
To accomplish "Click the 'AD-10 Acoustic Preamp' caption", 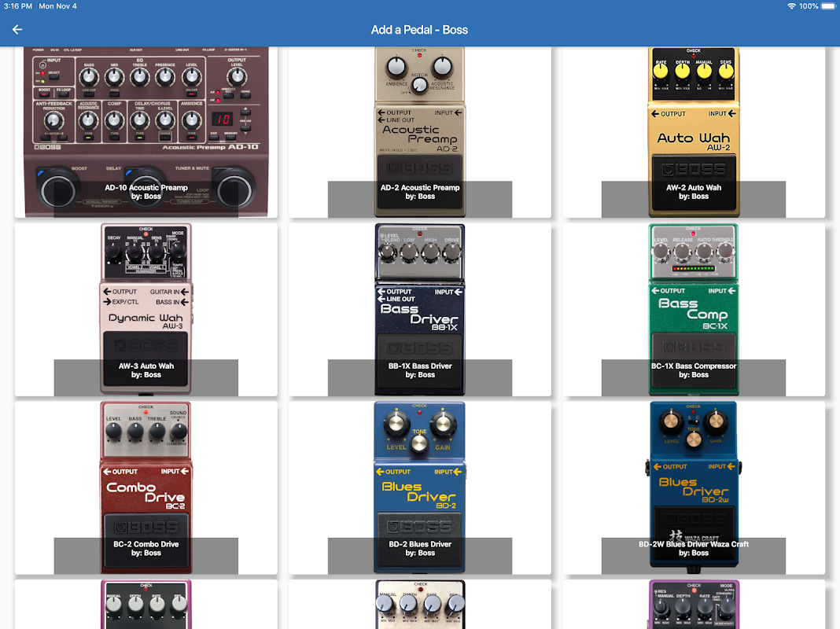I will 146,188.
